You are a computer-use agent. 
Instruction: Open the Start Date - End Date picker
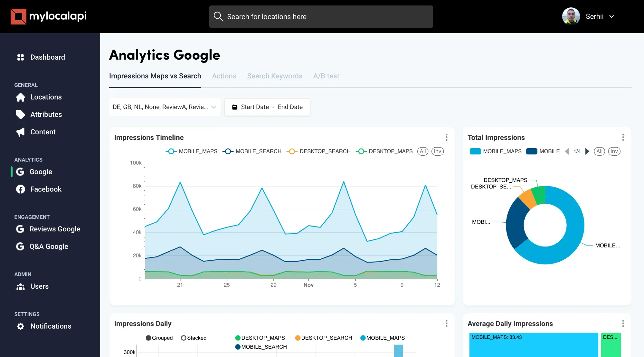[x=267, y=107]
